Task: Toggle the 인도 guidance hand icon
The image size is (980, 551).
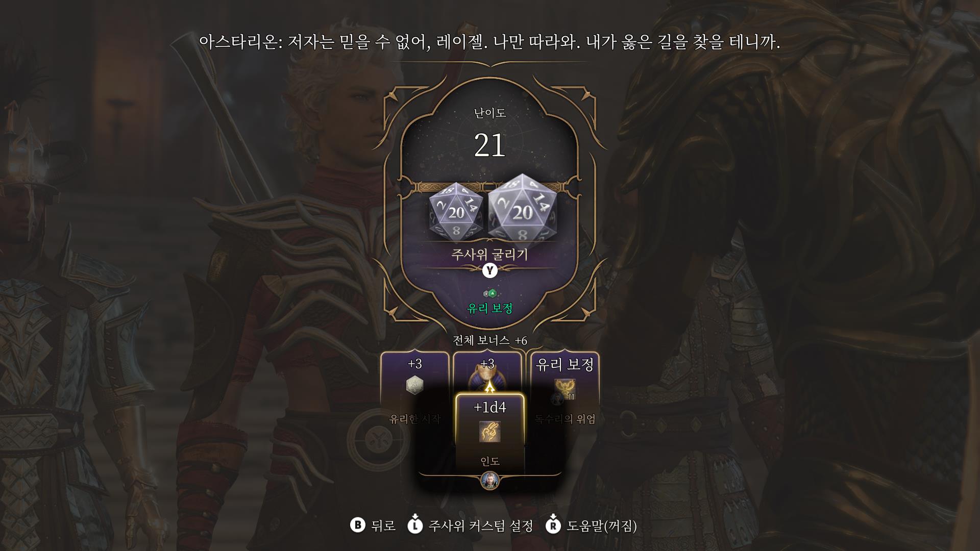Action: click(x=490, y=432)
